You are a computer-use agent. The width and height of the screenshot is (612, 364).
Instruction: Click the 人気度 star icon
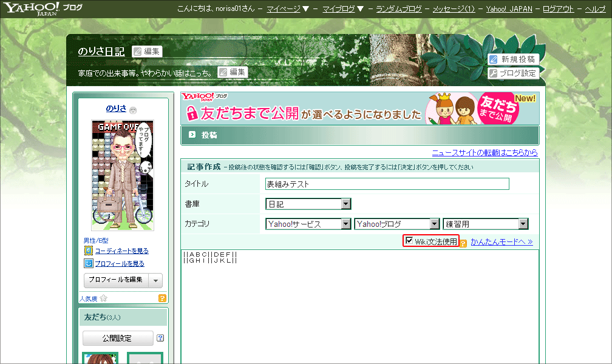(103, 298)
